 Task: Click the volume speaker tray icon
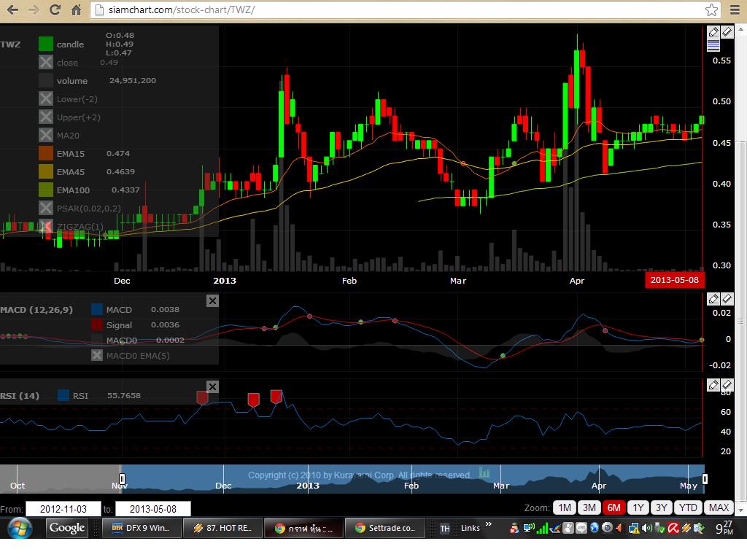click(x=647, y=528)
